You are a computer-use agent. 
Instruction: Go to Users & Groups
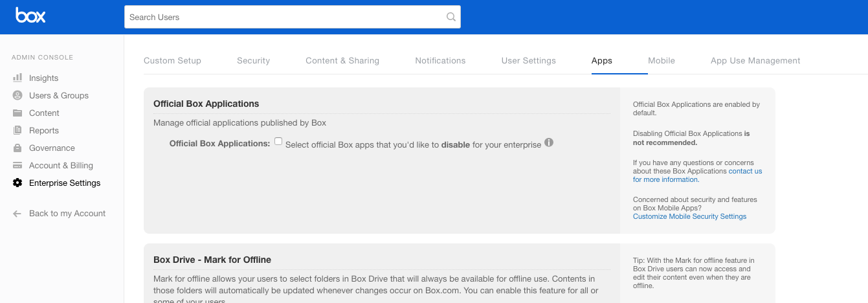pyautogui.click(x=59, y=95)
